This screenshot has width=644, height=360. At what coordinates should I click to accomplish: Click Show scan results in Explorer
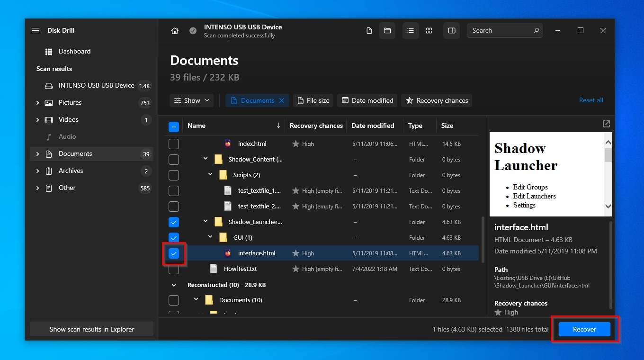coord(92,329)
